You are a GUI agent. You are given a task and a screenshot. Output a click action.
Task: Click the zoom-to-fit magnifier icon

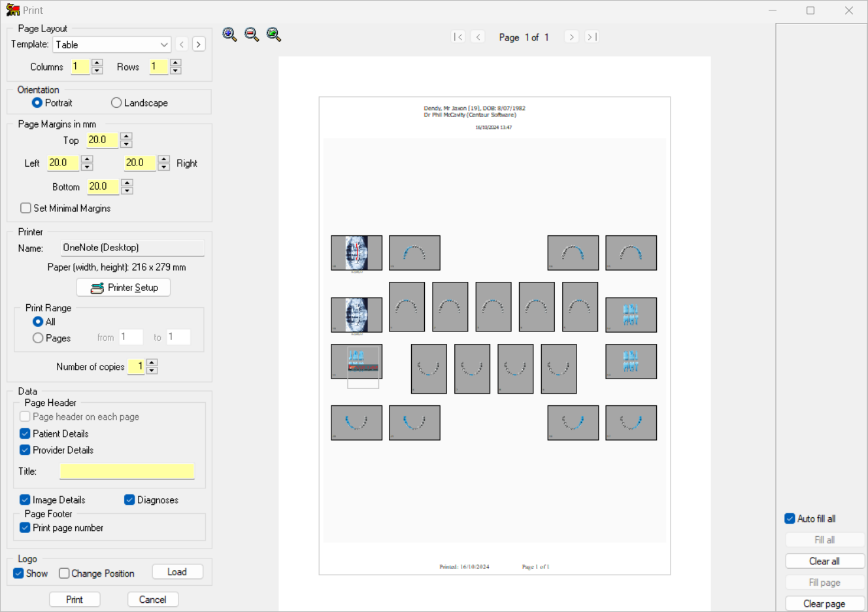(x=274, y=35)
